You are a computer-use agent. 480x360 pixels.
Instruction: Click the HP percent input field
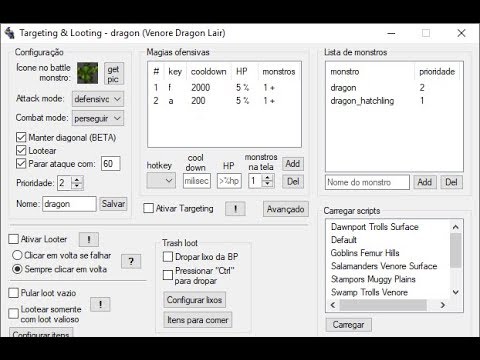[229, 181]
